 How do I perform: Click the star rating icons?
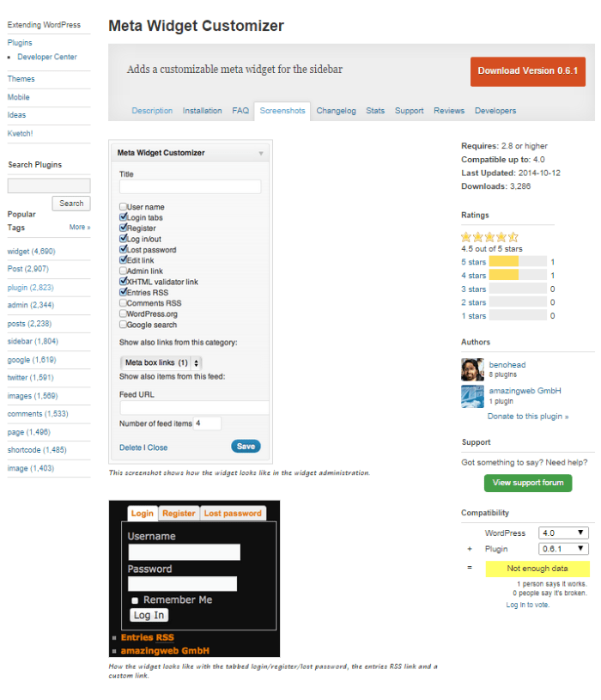point(489,236)
